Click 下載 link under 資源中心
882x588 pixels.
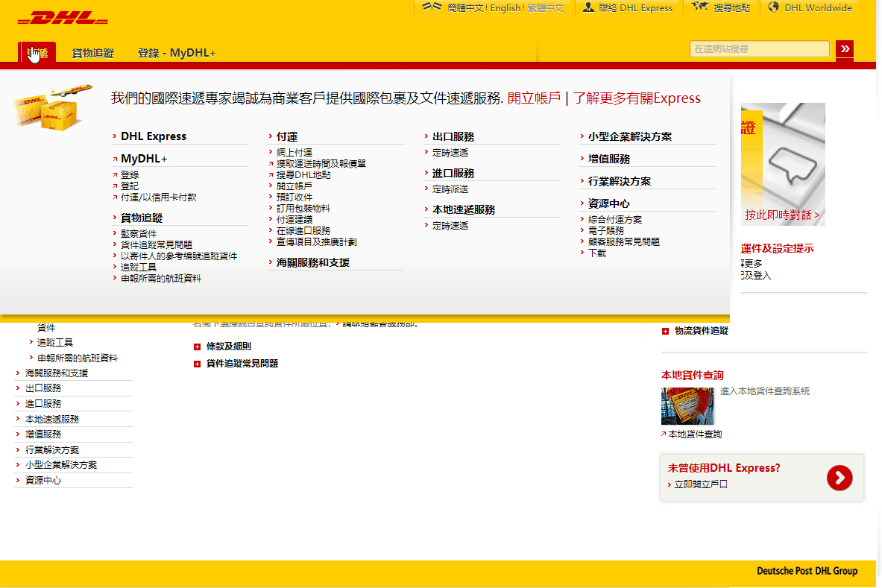[597, 253]
